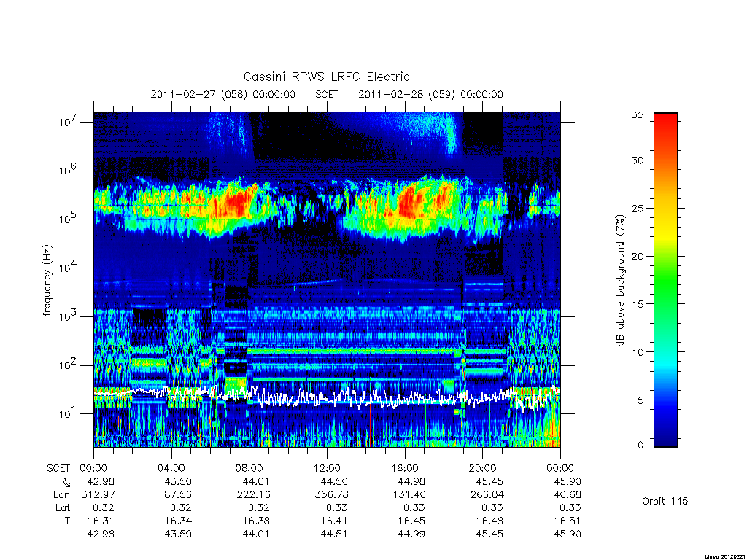Click the L value '44.99'
Image resolution: width=747 pixels, height=560 pixels.
(x=411, y=534)
